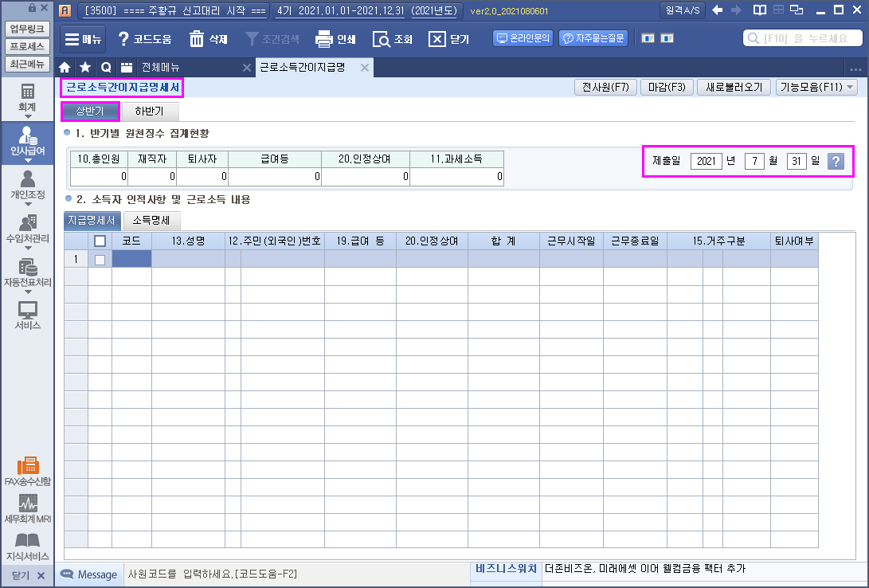Click the 조회 search icon in toolbar
Image resolution: width=869 pixels, height=588 pixels.
[382, 39]
